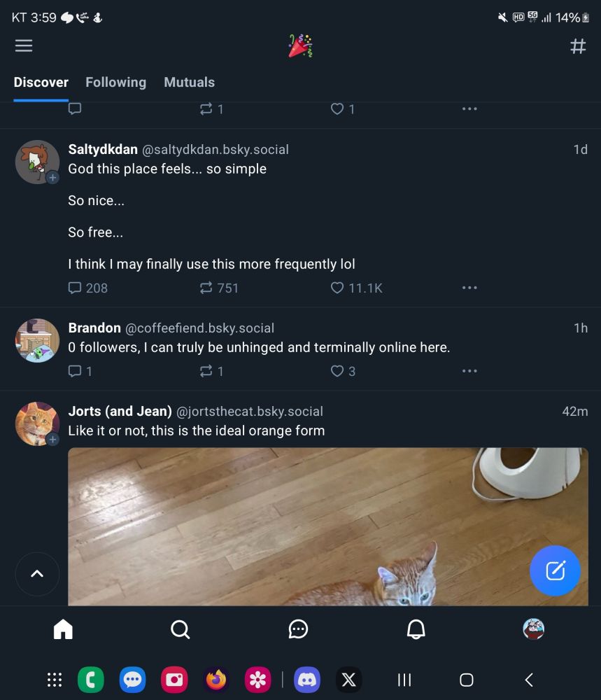
Task: Switch to the Mutuals tab
Action: (x=189, y=82)
